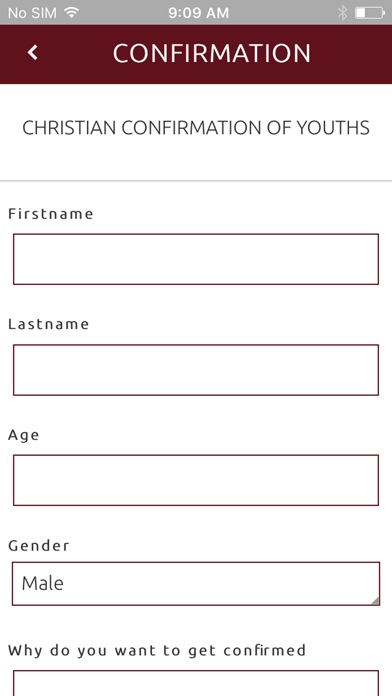The image size is (392, 696).
Task: Tap the Bluetooth status icon
Action: click(342, 13)
